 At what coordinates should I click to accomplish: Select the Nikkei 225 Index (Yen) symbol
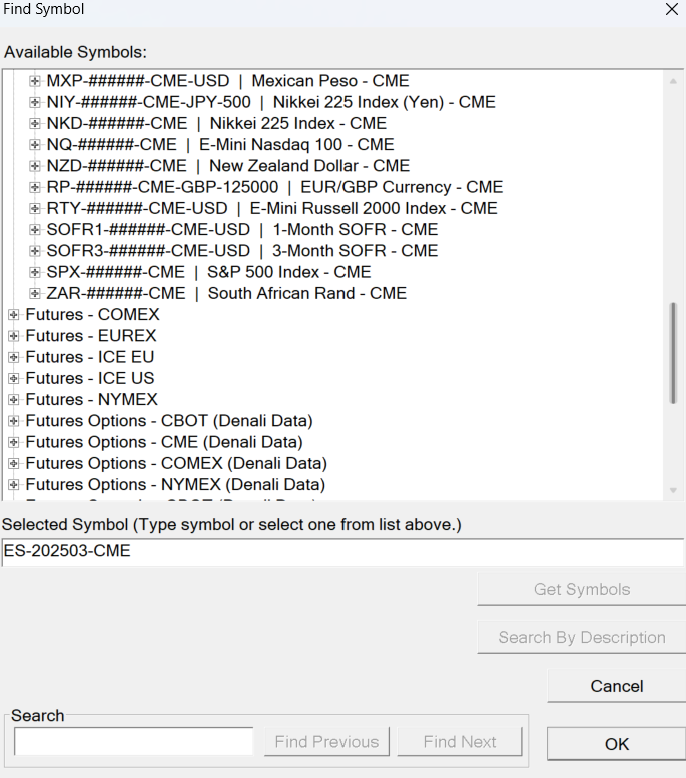tap(270, 102)
